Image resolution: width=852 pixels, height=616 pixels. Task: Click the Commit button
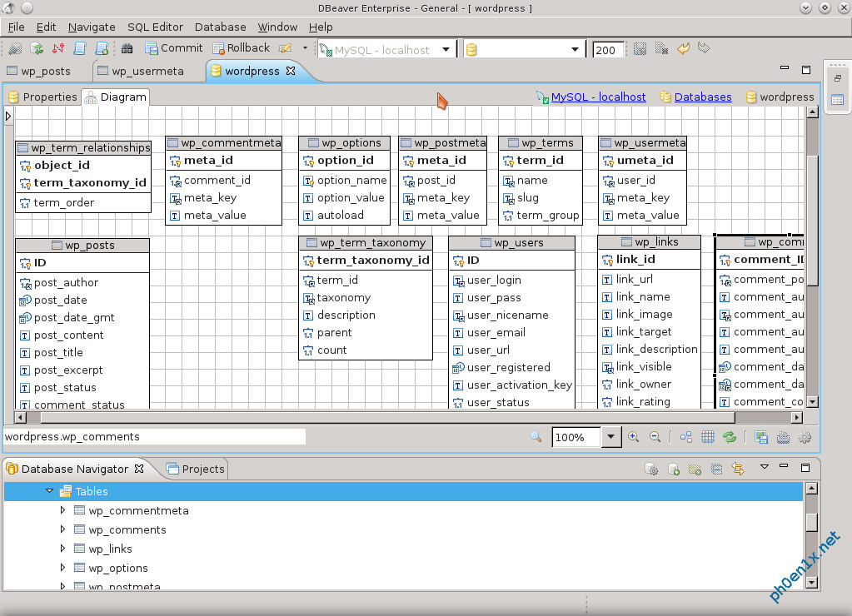(x=174, y=48)
